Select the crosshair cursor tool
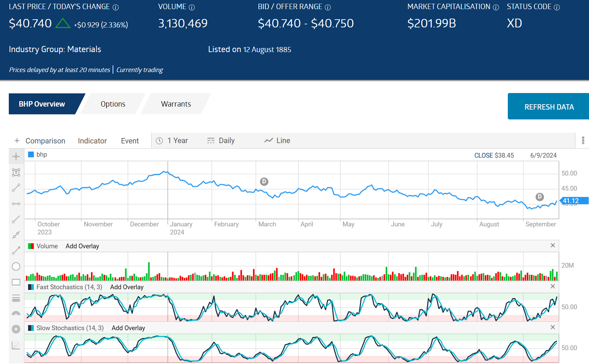 (16, 156)
